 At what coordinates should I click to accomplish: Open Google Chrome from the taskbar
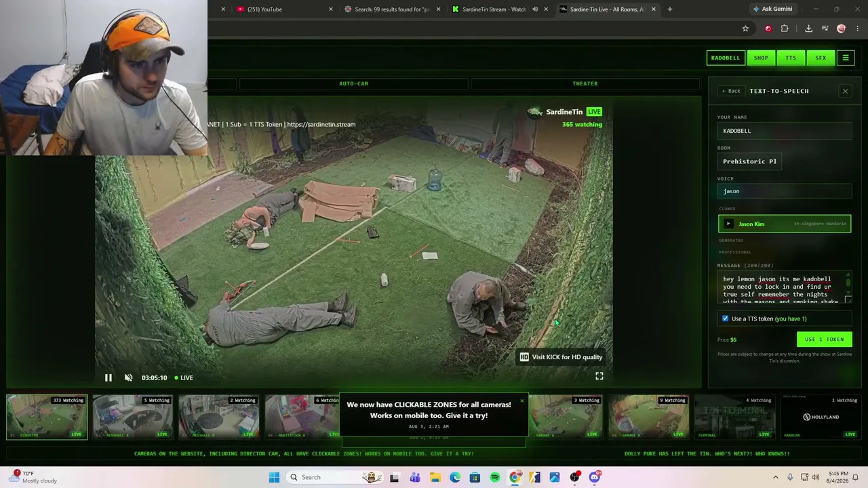click(x=515, y=477)
